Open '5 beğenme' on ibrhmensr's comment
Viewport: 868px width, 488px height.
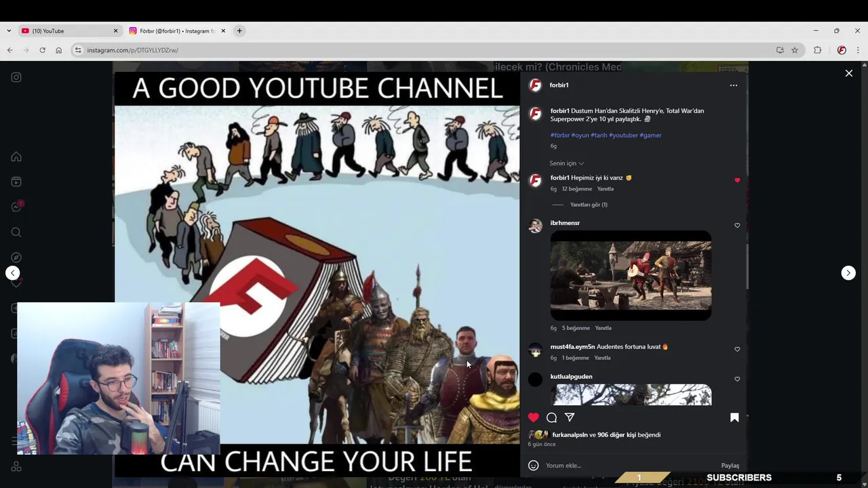[576, 328]
